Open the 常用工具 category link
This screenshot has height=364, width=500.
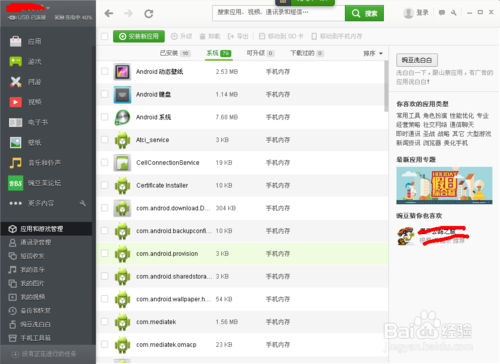tap(408, 116)
